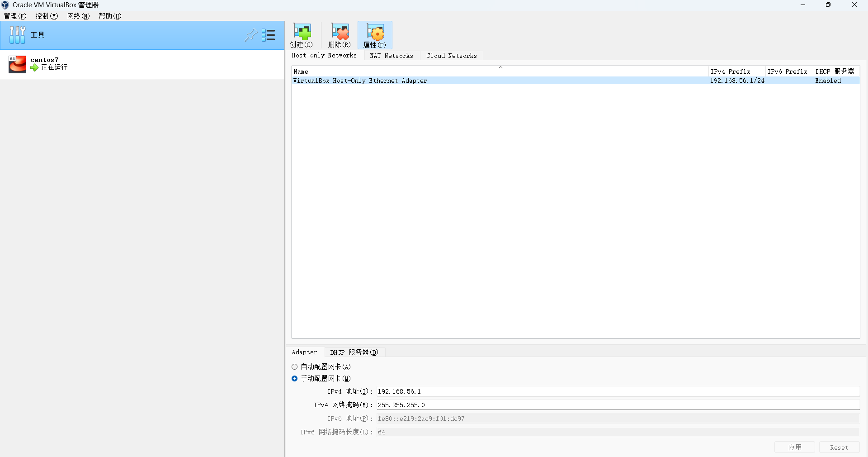
Task: Click the 应用 (Apply) button
Action: (795, 447)
